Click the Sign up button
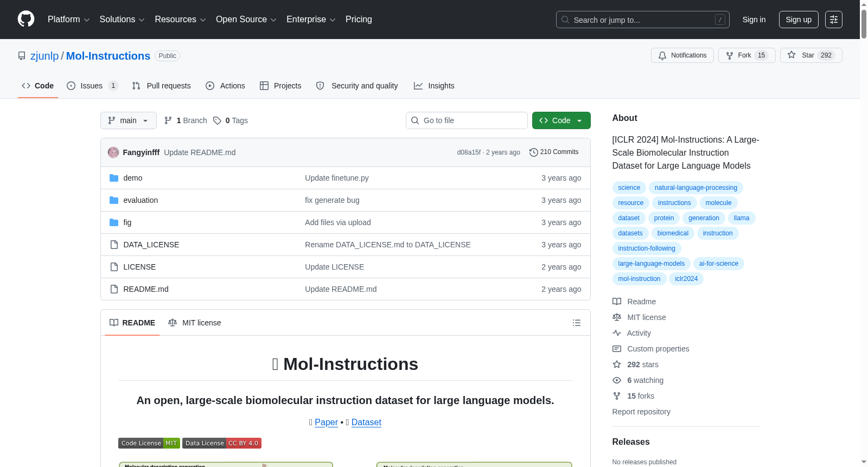Viewport: 868px width, 467px height. point(799,20)
